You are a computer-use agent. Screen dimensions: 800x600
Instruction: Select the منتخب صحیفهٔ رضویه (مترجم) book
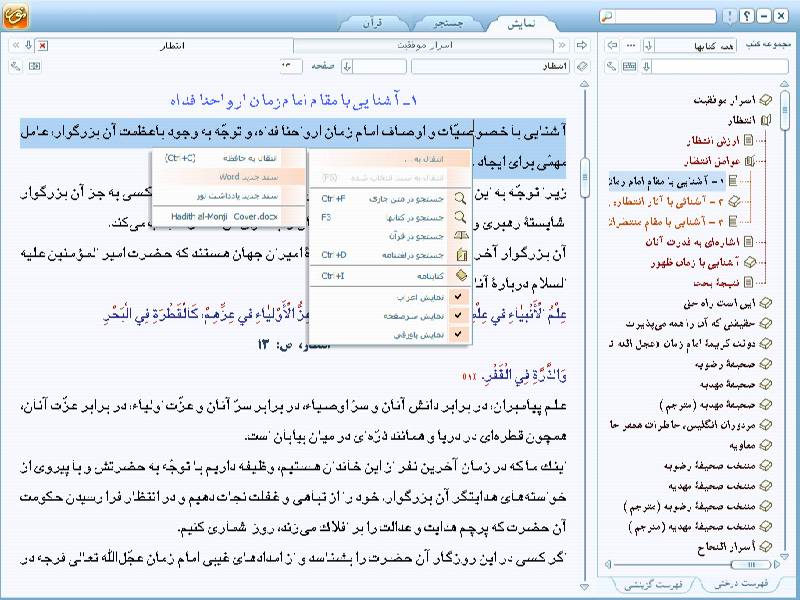click(689, 506)
